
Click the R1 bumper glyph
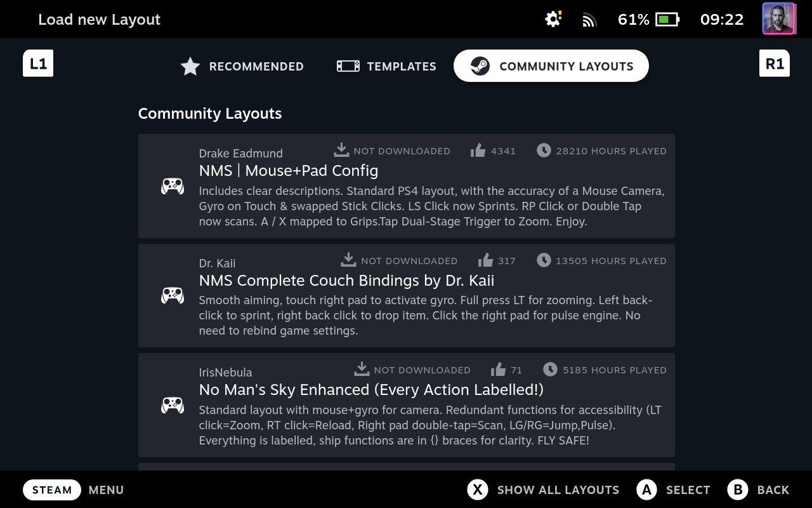coord(775,63)
